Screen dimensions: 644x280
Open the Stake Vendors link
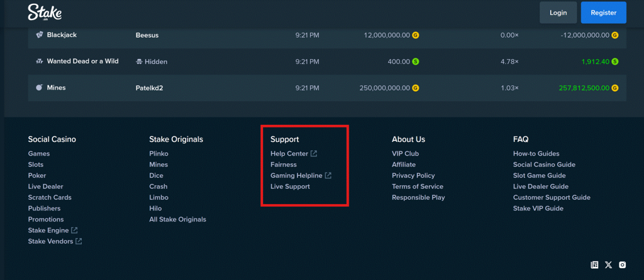click(x=50, y=242)
